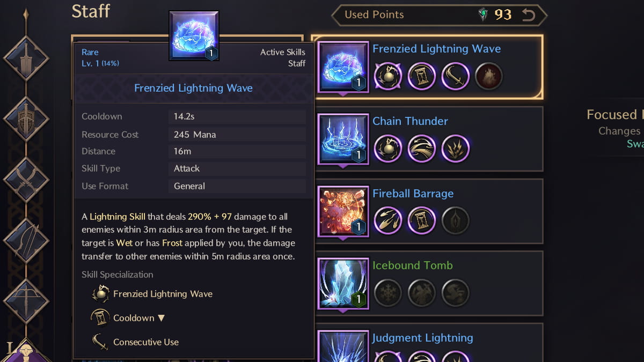Image resolution: width=644 pixels, height=362 pixels.
Task: Enable the locked fourth specialization of Frenzied Lightning Wave
Action: pos(489,76)
